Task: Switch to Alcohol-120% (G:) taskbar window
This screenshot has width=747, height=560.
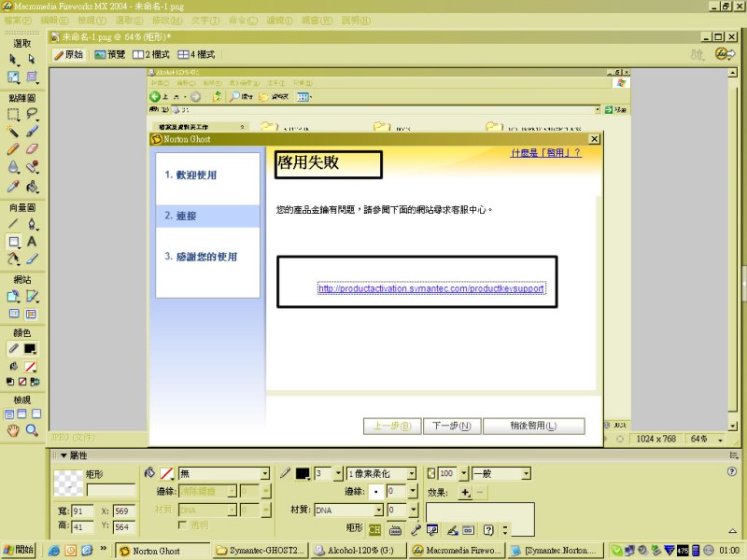Action: click(x=359, y=551)
